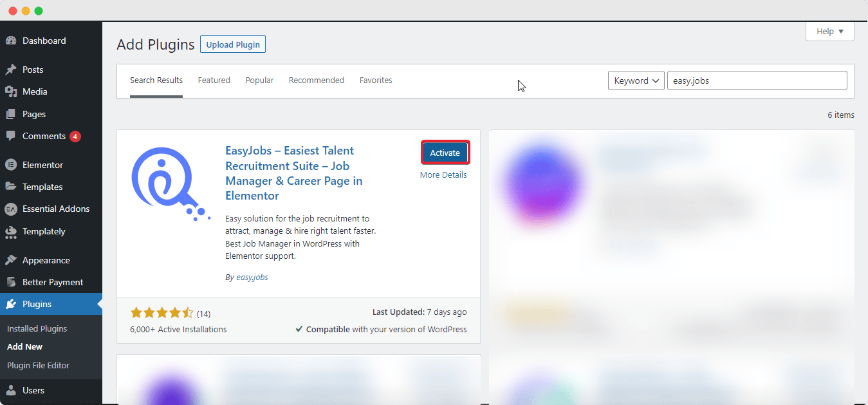Click the Templates folder icon
The height and width of the screenshot is (405, 868).
[x=11, y=187]
